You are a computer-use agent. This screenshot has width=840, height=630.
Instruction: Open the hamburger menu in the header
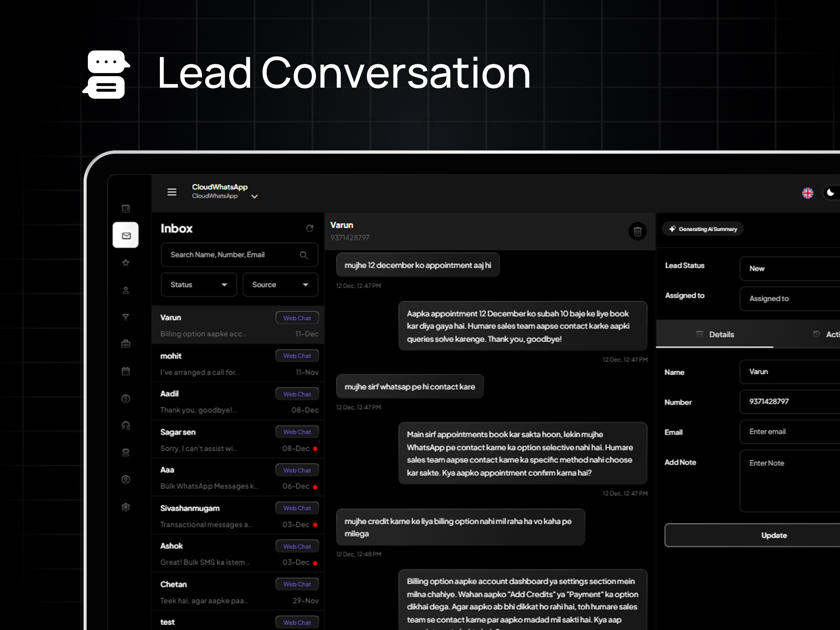172,192
